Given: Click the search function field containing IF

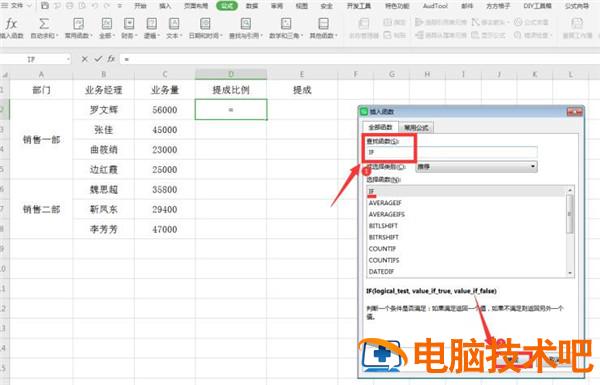Looking at the screenshot, I should pyautogui.click(x=452, y=152).
